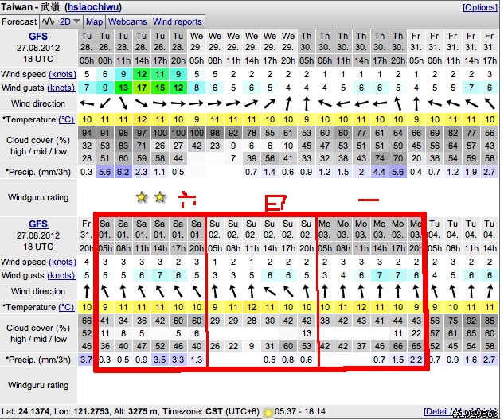Select precipitation cell '4.4' for Th 30. 17h
Screen dimensions: 504x420
(380, 172)
